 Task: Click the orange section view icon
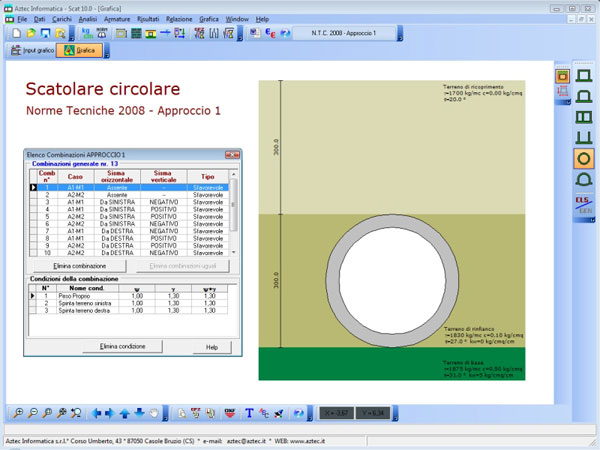coord(562,77)
